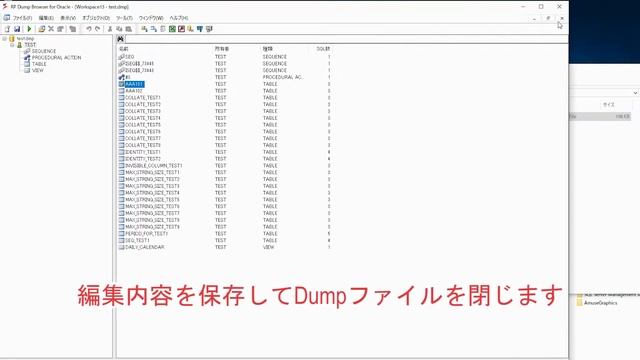Viewport: 640px width, 360px height.
Task: Click the green spreadsheet export icon
Action: click(172, 29)
